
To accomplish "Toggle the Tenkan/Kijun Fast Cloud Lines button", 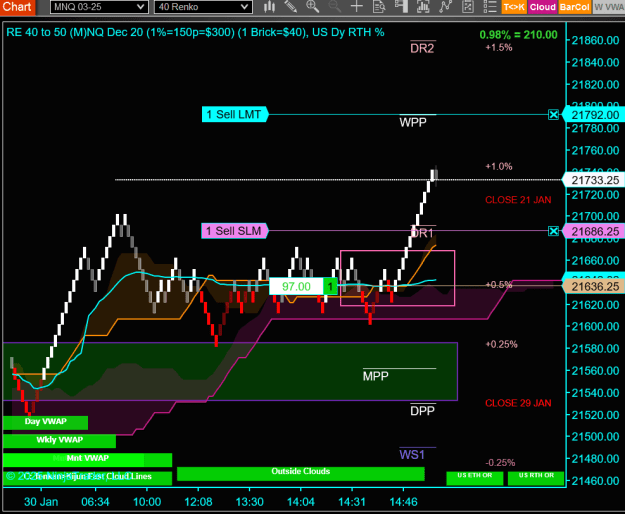I will click(x=87, y=477).
